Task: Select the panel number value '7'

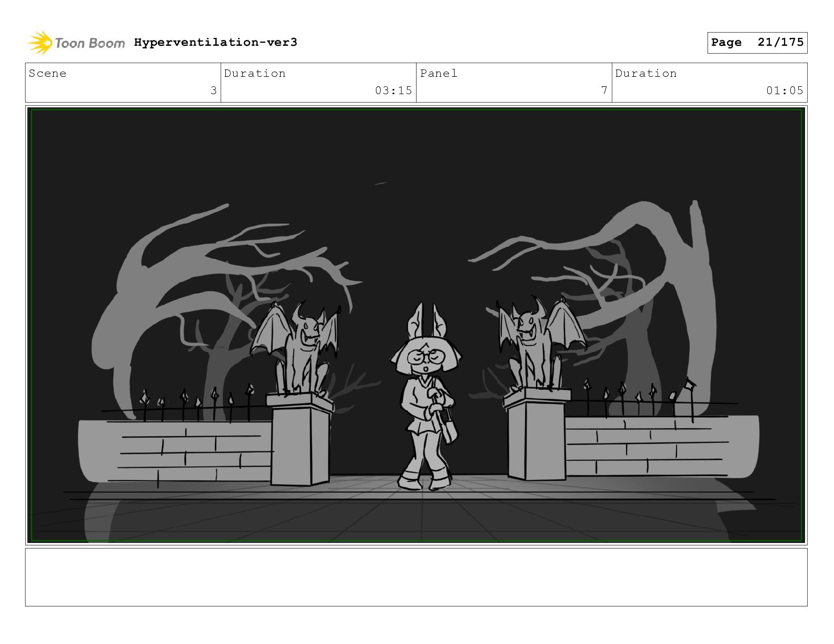Action: pos(604,90)
